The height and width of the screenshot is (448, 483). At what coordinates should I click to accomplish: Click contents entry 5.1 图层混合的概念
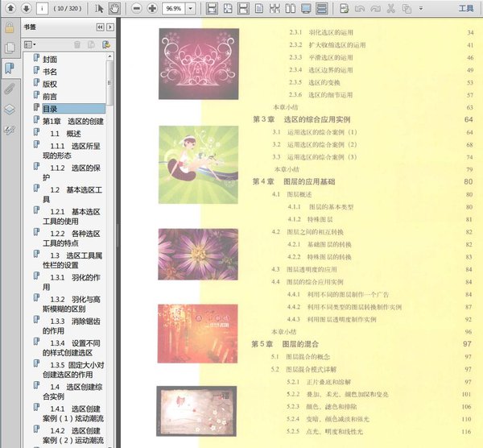[300, 357]
